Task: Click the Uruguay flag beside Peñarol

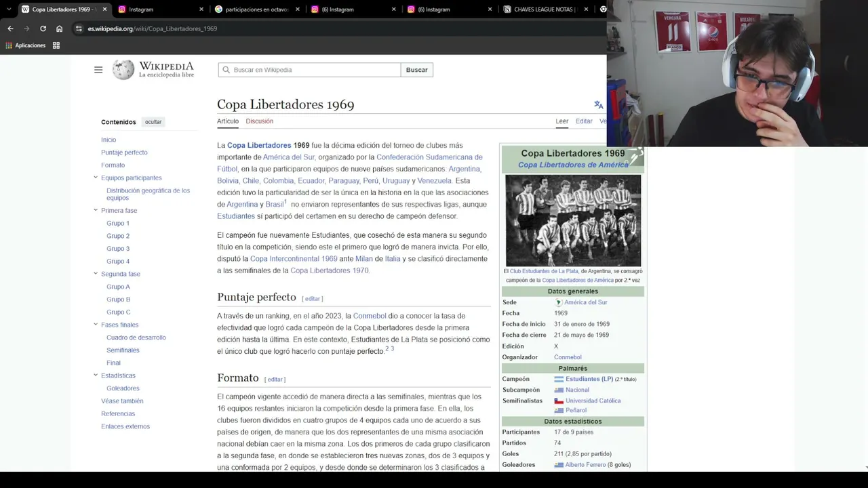Action: [559, 410]
